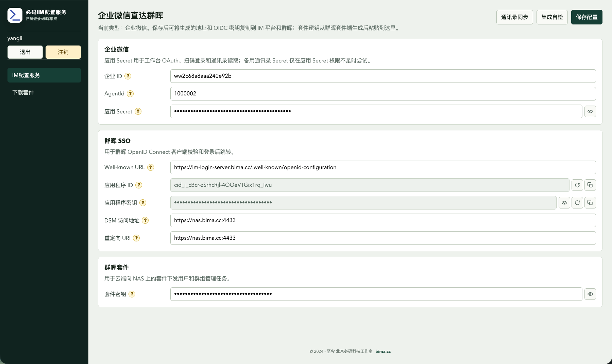
Task: Reveal the 应用 Secret value
Action: [x=590, y=111]
